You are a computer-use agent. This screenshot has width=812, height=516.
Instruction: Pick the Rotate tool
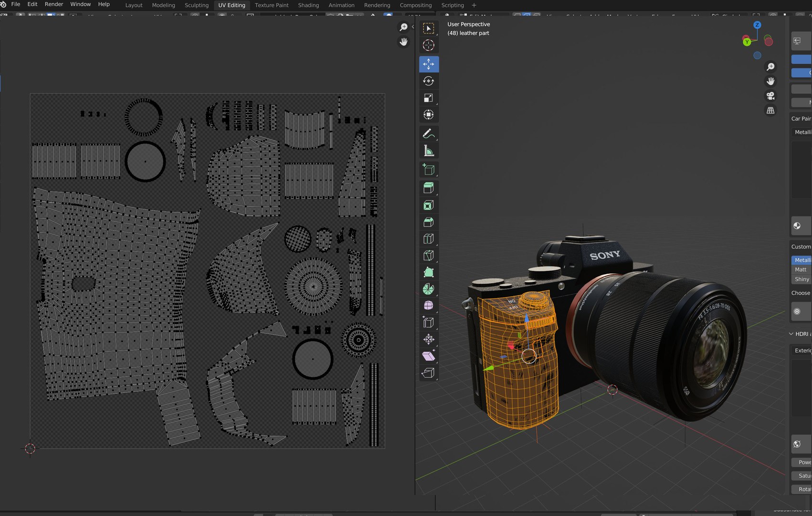(429, 81)
